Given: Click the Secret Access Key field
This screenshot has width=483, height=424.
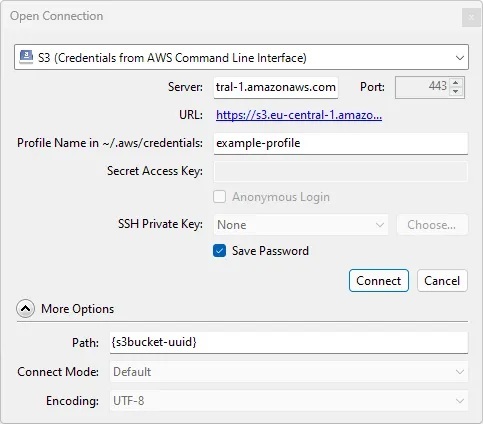Looking at the screenshot, I should pyautogui.click(x=341, y=171).
